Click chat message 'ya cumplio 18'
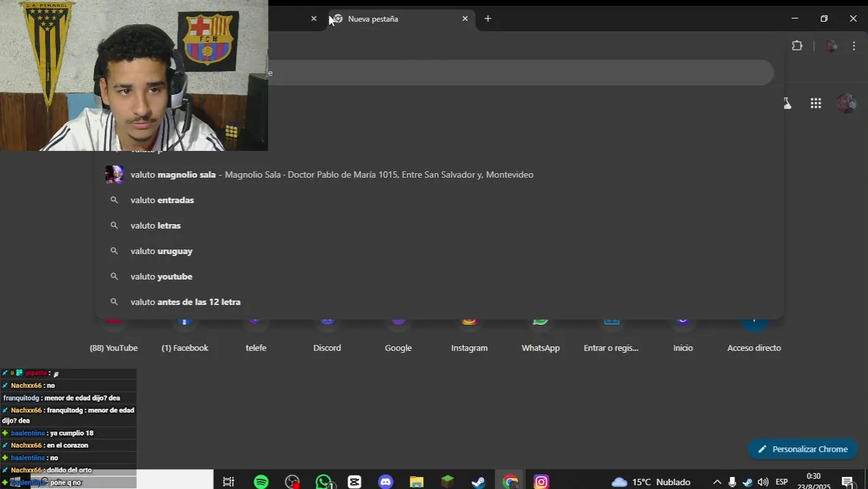This screenshot has width=868, height=489. (x=71, y=433)
